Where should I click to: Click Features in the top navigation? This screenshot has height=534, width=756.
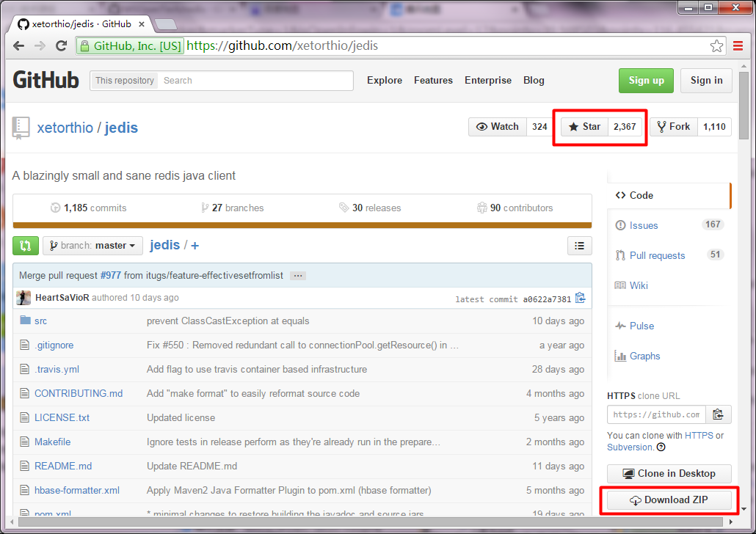(433, 80)
